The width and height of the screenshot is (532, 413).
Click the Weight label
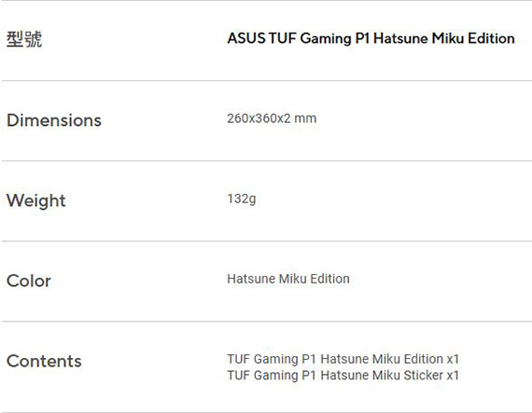[x=36, y=200]
